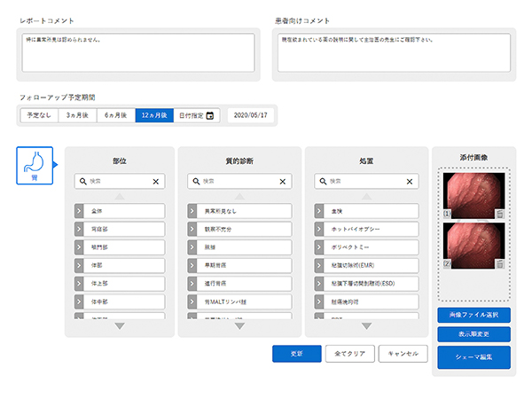Delete the second attached image via trash icon

[500, 263]
